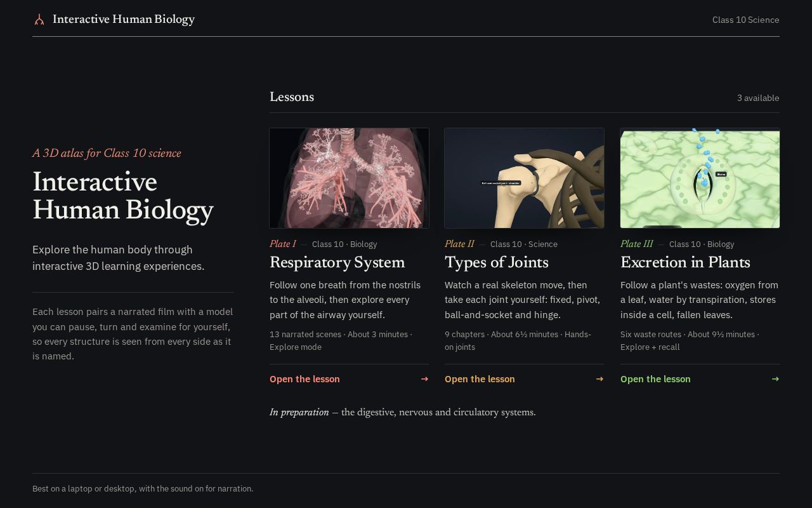The image size is (812, 508).
Task: Click the Class 10 Science header label
Action: [x=745, y=20]
